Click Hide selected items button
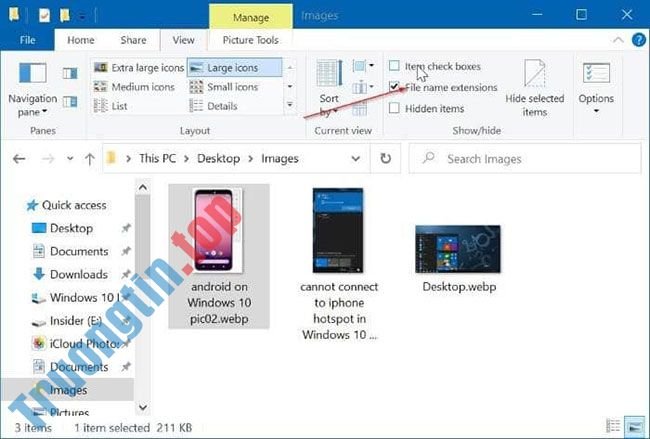The height and width of the screenshot is (439, 650). coord(535,89)
